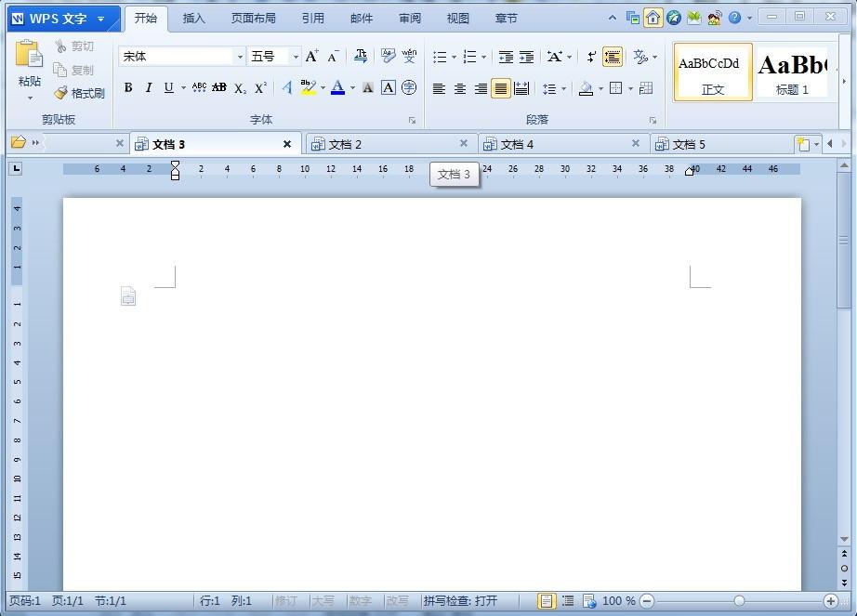Open the font size dropdown (五号)
Image resolution: width=857 pixels, height=616 pixels.
(296, 57)
